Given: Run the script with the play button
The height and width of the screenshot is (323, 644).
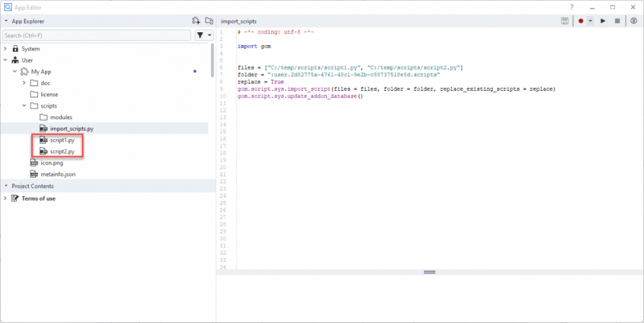Looking at the screenshot, I should point(603,21).
